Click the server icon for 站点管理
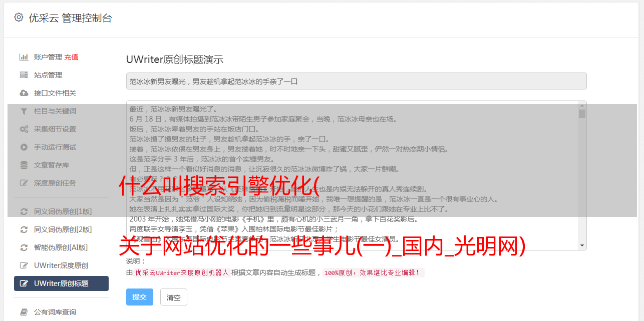 [x=24, y=75]
